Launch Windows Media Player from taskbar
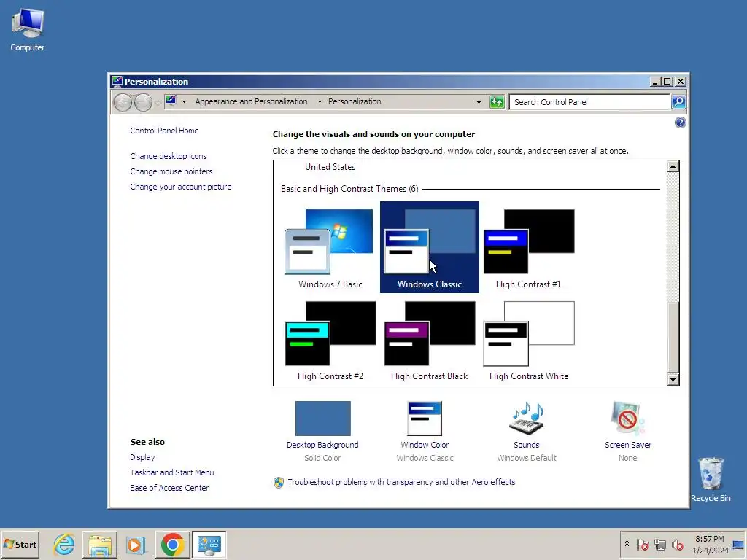Viewport: 747px width, 560px height. 135,544
